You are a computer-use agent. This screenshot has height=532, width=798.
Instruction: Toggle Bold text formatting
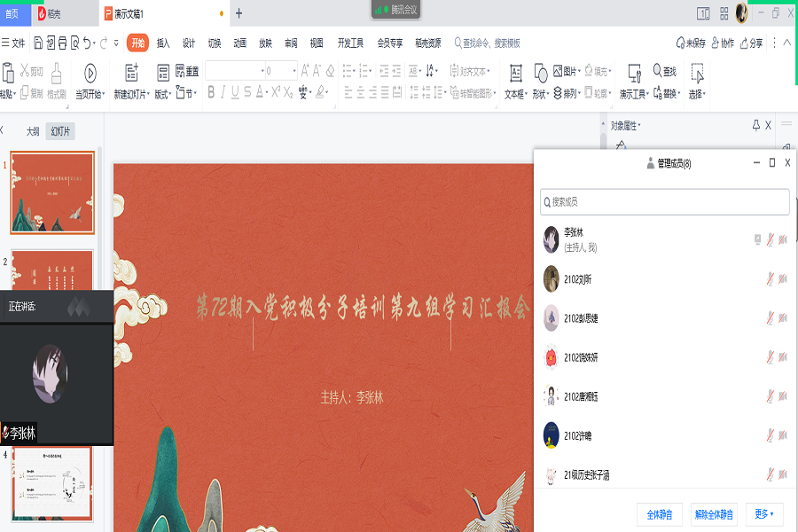point(211,92)
